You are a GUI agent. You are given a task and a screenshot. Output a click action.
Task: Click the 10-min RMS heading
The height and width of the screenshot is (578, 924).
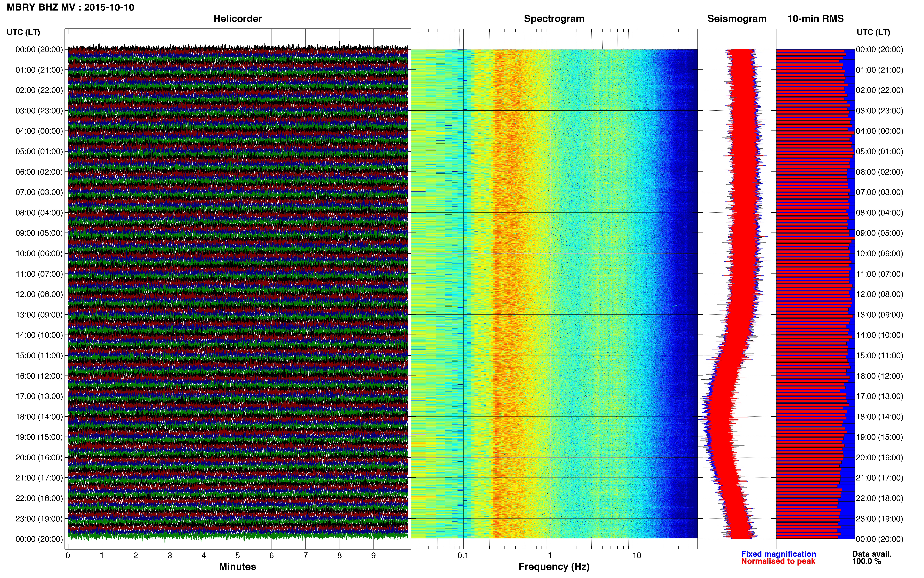click(816, 19)
